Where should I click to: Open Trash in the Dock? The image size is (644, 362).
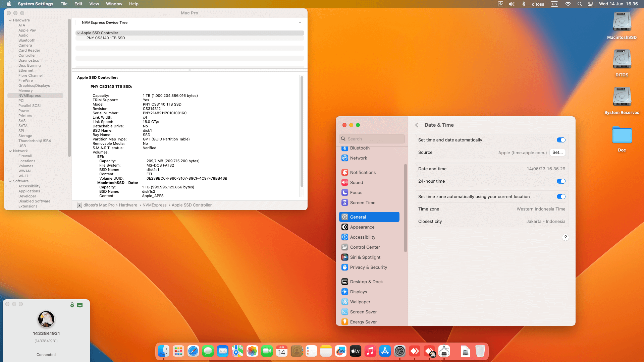pyautogui.click(x=480, y=351)
